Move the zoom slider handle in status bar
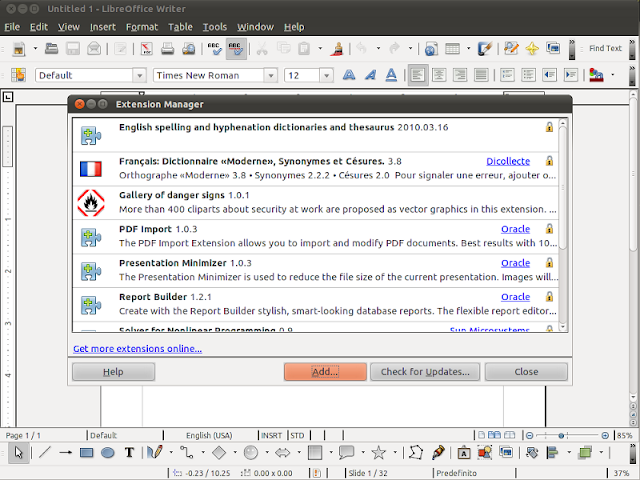 pyautogui.click(x=561, y=436)
